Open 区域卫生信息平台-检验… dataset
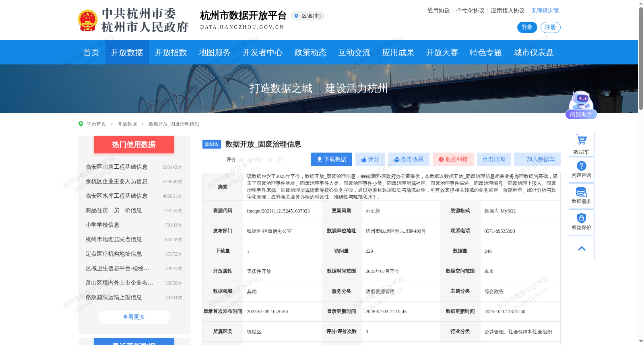The width and height of the screenshot is (644, 345). coord(118,269)
